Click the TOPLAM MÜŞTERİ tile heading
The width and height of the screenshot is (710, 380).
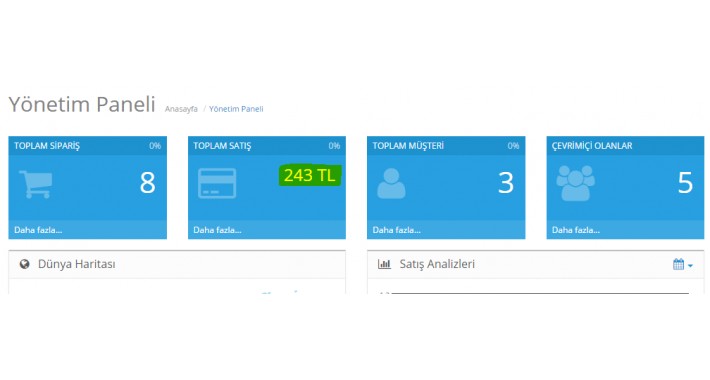tap(408, 146)
